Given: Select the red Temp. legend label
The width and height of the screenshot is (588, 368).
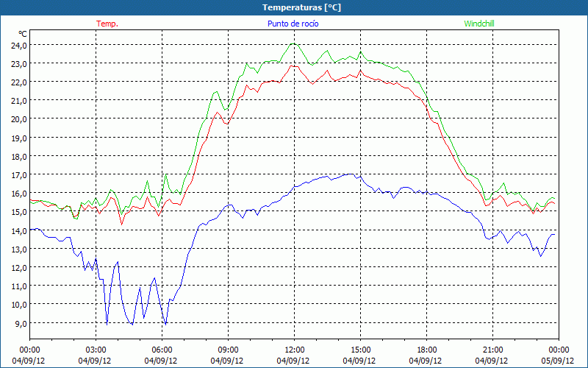Looking at the screenshot, I should [x=107, y=24].
